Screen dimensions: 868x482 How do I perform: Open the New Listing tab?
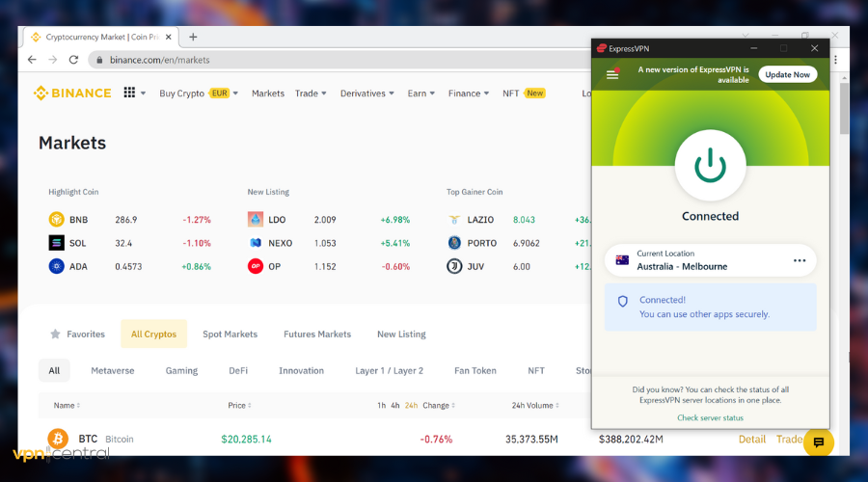[x=401, y=335]
